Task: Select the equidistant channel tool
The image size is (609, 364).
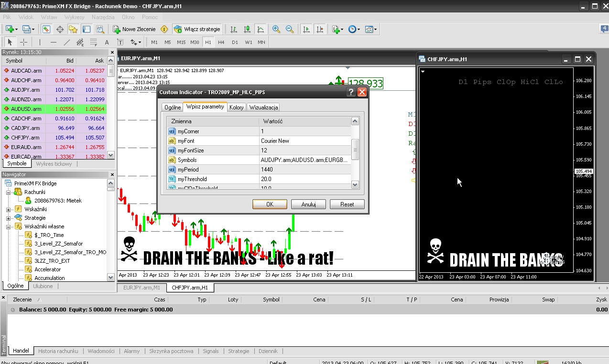Action: (80, 42)
